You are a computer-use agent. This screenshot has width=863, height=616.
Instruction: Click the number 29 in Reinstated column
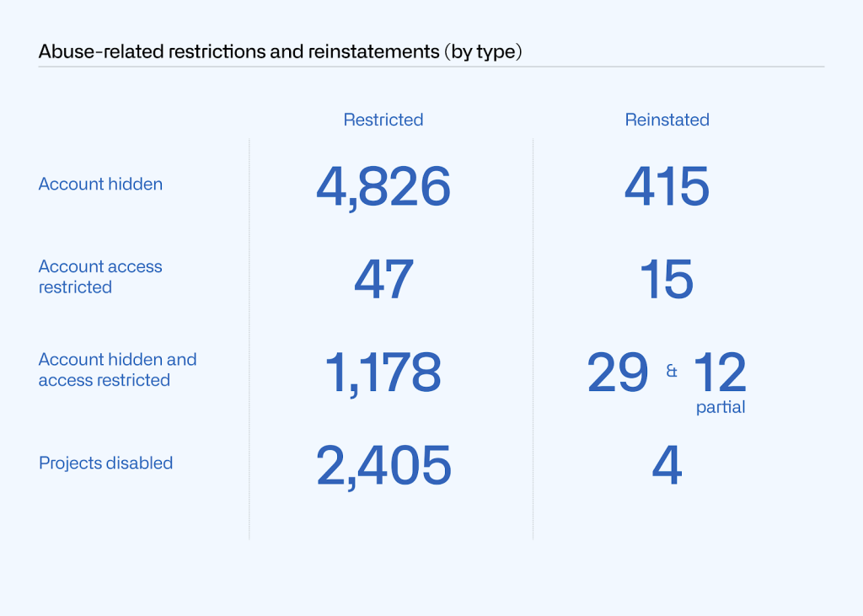[618, 372]
